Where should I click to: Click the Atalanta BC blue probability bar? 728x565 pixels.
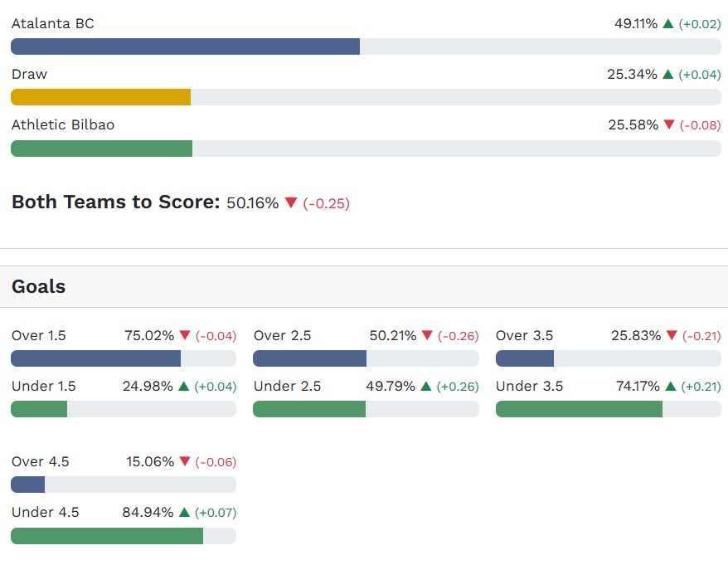[x=185, y=46]
